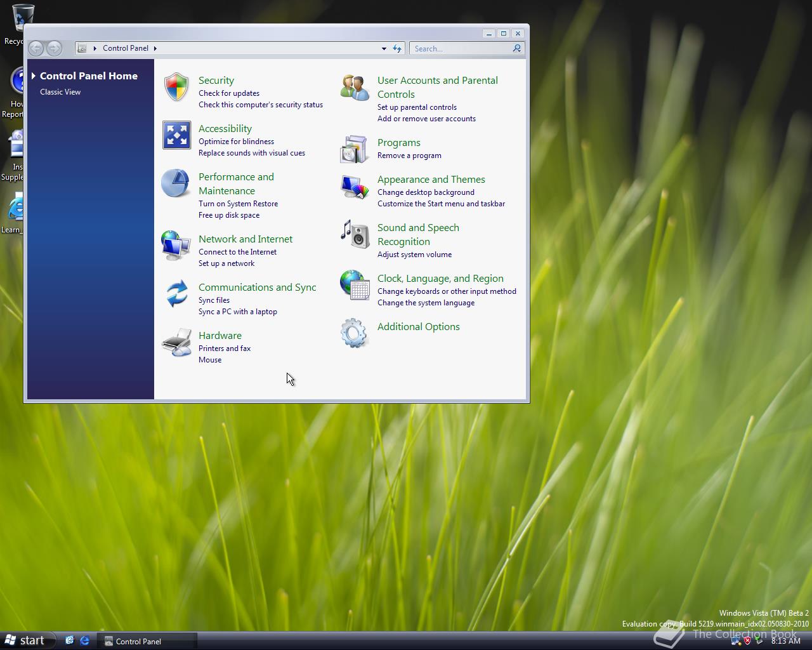The height and width of the screenshot is (650, 812).
Task: Open Communications and Sync arrows icon
Action: click(176, 294)
